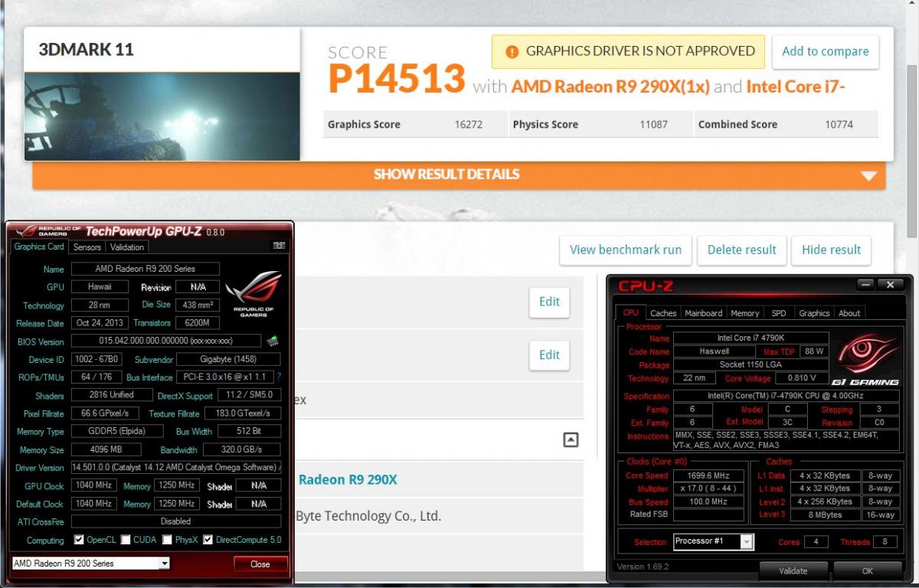Click the ATI CrossFire Disabled field

pyautogui.click(x=175, y=521)
